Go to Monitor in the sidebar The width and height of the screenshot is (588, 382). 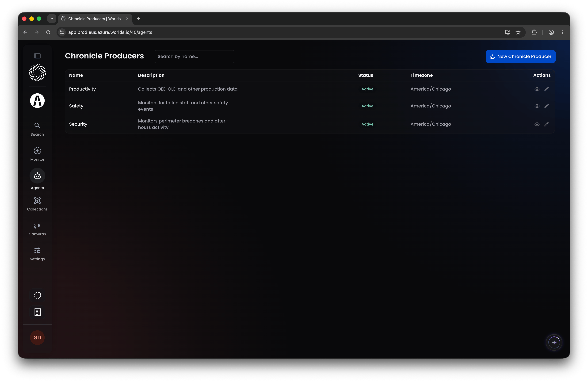tap(37, 154)
